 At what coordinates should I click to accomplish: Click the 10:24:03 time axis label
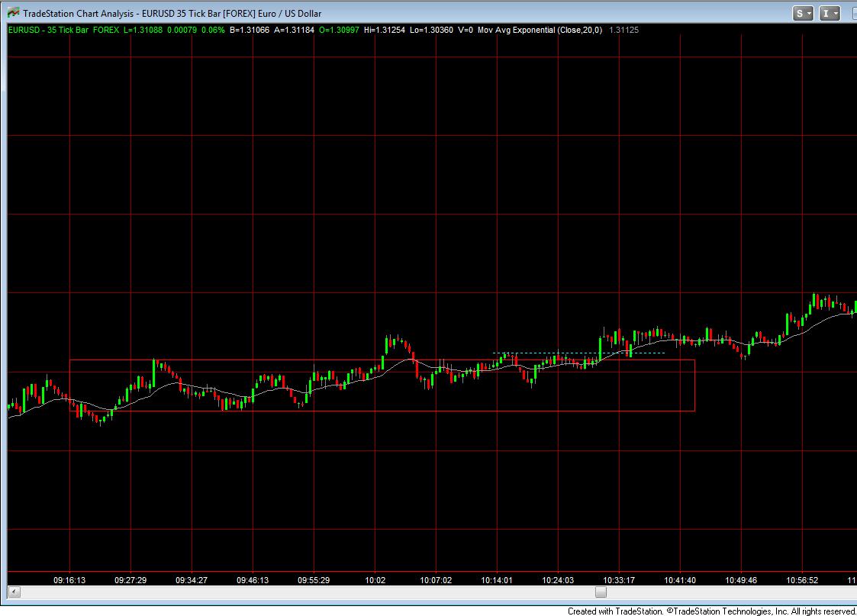coord(558,580)
